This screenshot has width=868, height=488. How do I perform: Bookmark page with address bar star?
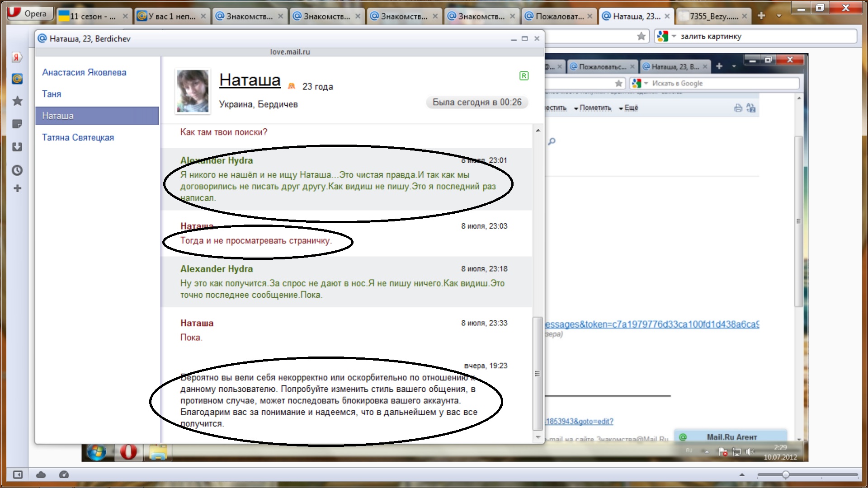click(x=641, y=36)
